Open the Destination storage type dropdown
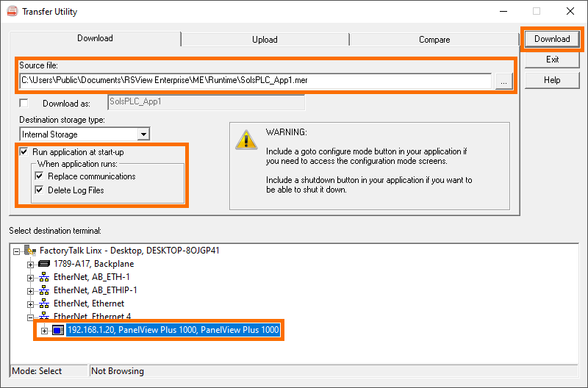 [143, 134]
